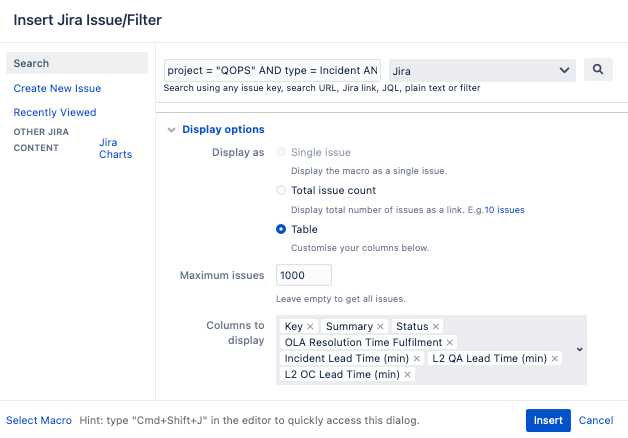Screen dimensions: 628x438
Task: Open the Search tab in sidebar
Action: (77, 63)
